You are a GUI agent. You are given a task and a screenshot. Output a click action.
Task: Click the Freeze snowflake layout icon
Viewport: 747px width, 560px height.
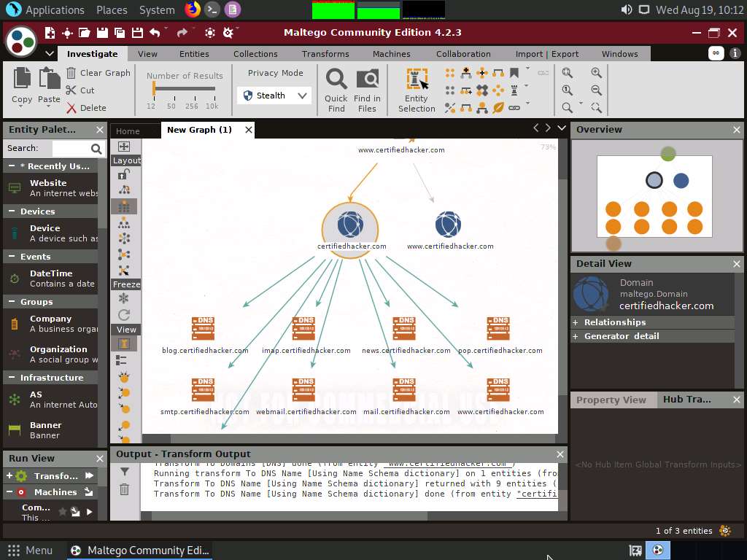(x=124, y=298)
